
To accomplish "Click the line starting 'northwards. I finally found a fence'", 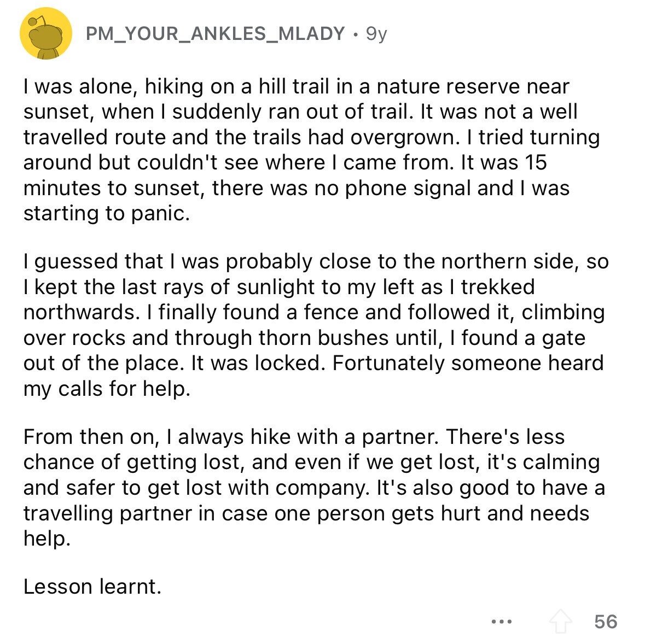I will [x=314, y=312].
